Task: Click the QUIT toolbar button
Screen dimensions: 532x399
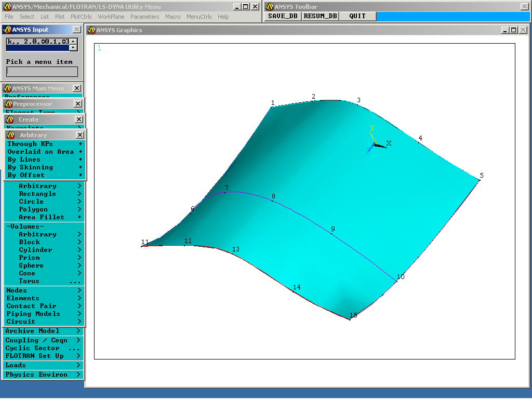Action: tap(357, 16)
